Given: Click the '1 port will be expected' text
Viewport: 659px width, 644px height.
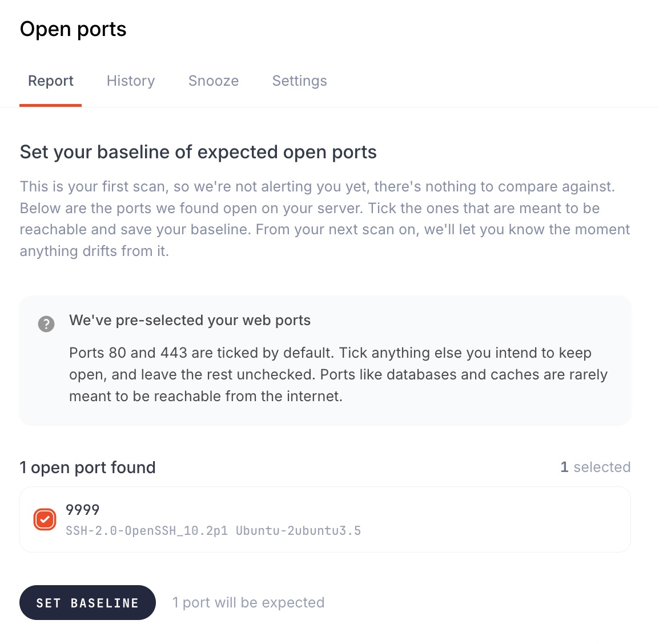Looking at the screenshot, I should tap(248, 602).
